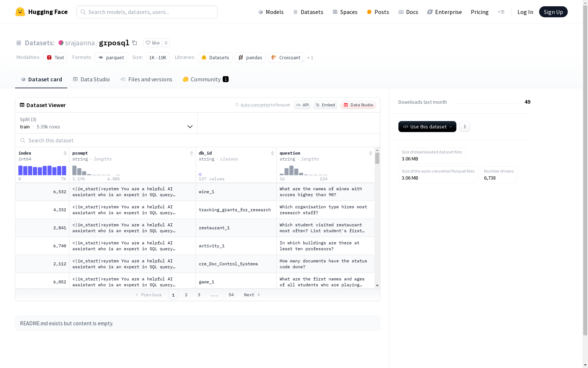Switch to the Data Studio tab
This screenshot has height=368, width=588.
point(91,79)
